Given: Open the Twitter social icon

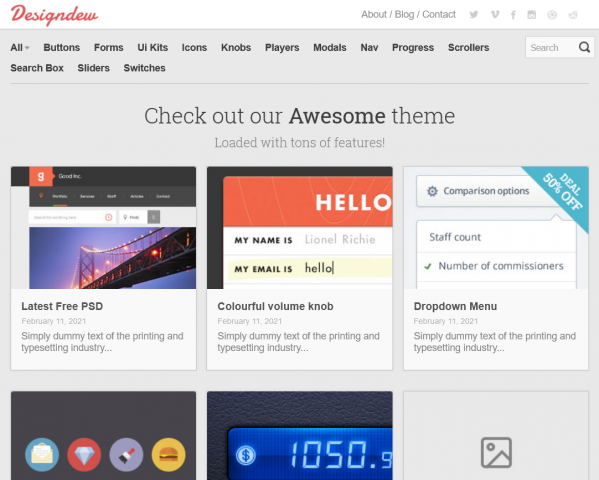Looking at the screenshot, I should (474, 15).
